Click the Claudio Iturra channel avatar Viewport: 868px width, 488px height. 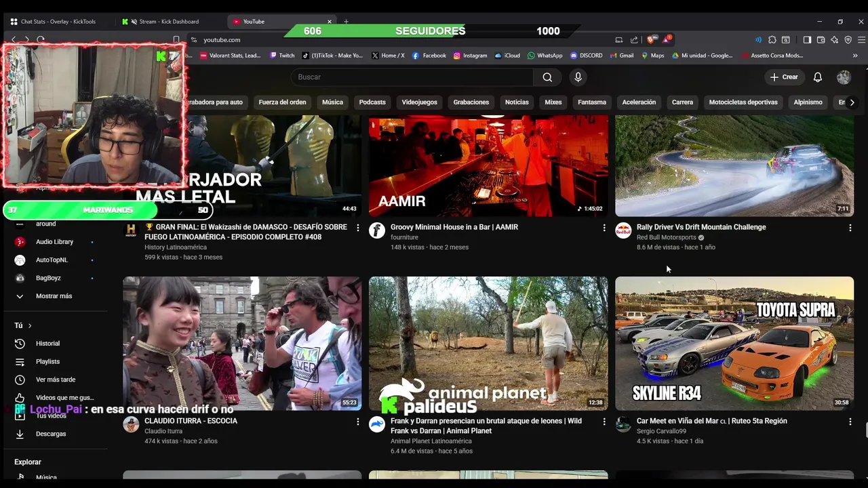point(131,424)
